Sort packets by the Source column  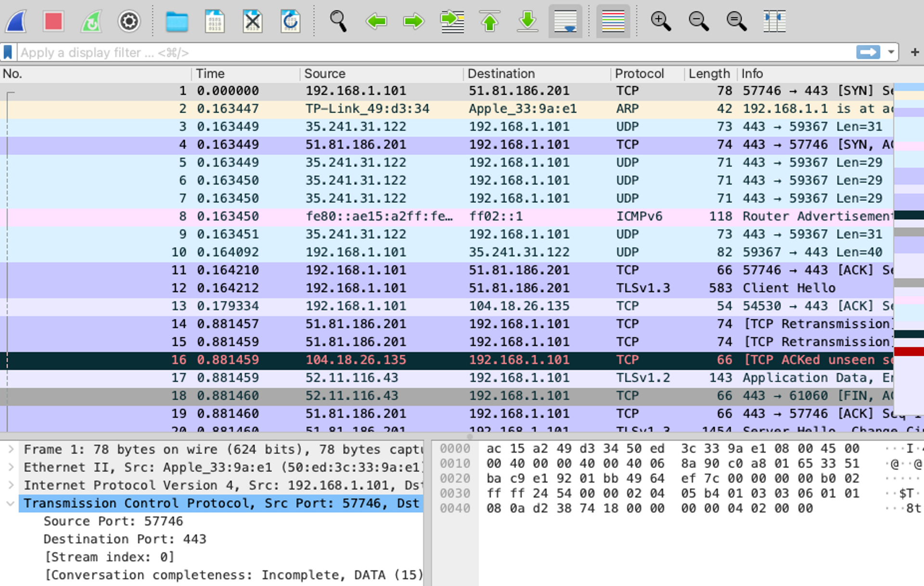click(x=325, y=74)
